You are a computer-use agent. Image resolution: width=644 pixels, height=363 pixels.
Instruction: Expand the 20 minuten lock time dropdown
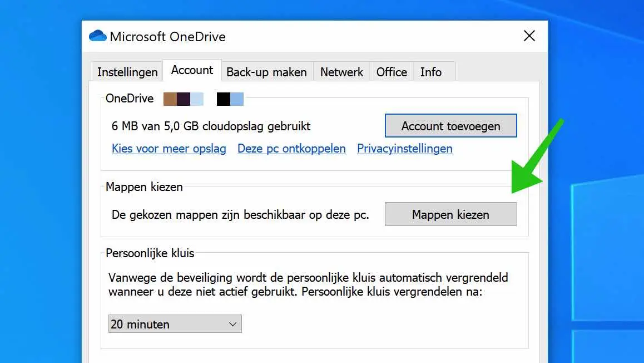click(175, 324)
